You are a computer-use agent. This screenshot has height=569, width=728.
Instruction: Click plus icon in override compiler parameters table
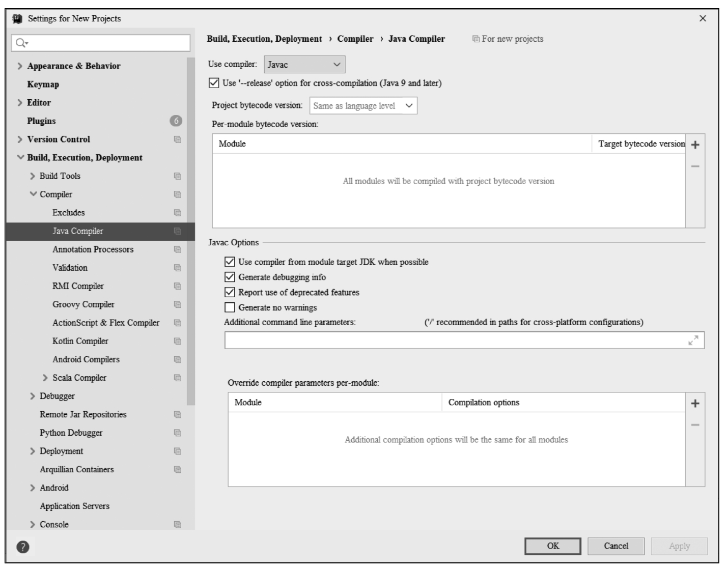coord(695,404)
